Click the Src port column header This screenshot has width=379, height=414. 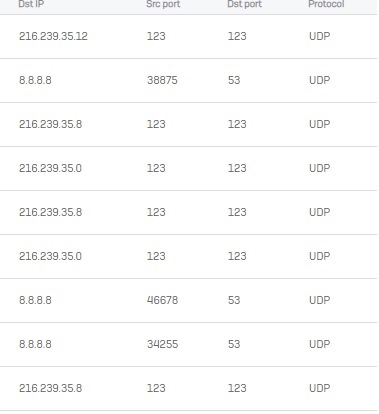click(163, 4)
